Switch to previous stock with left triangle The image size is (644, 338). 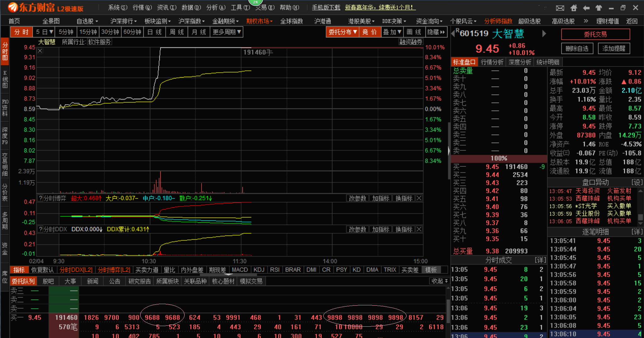tap(453, 33)
